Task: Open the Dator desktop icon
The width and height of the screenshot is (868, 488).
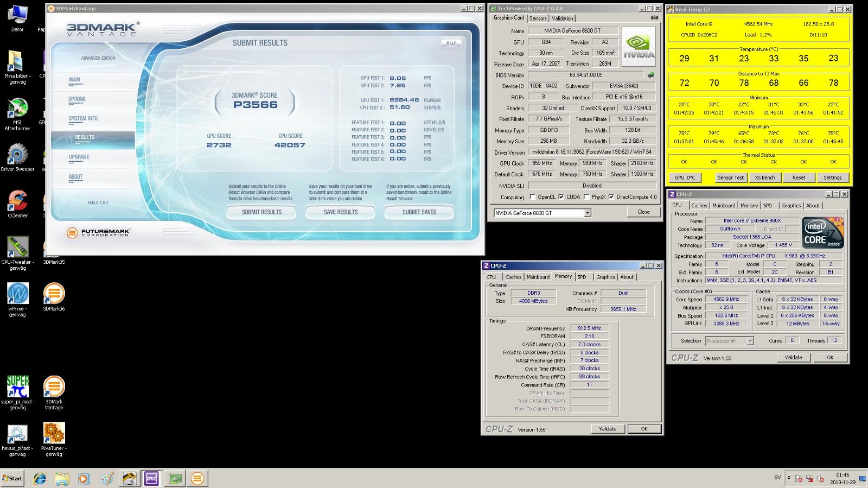Action: click(17, 18)
